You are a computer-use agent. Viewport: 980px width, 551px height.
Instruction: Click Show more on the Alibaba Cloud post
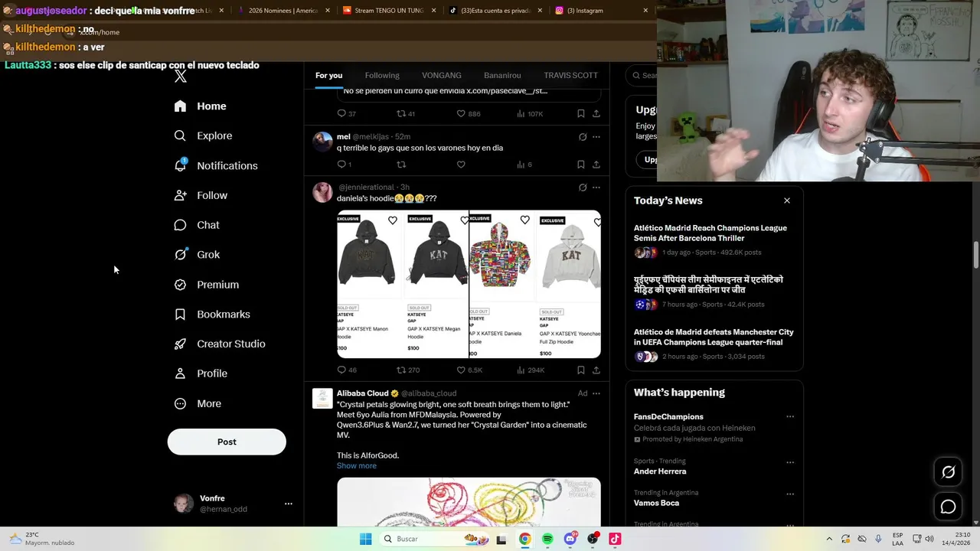[356, 466]
